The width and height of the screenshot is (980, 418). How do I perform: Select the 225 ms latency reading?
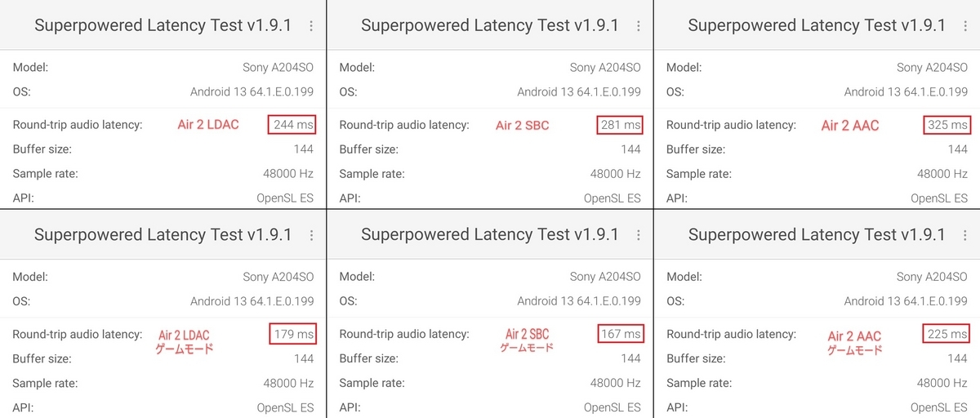[947, 334]
